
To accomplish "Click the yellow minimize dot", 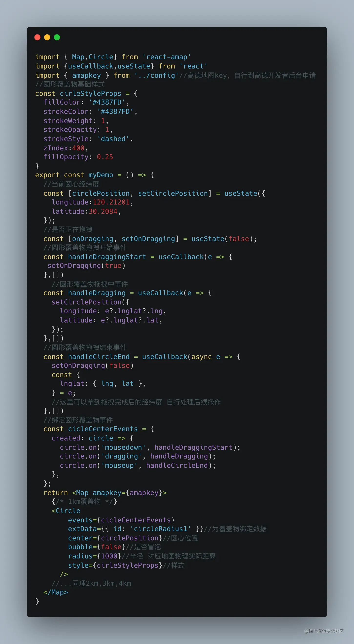I will point(47,37).
